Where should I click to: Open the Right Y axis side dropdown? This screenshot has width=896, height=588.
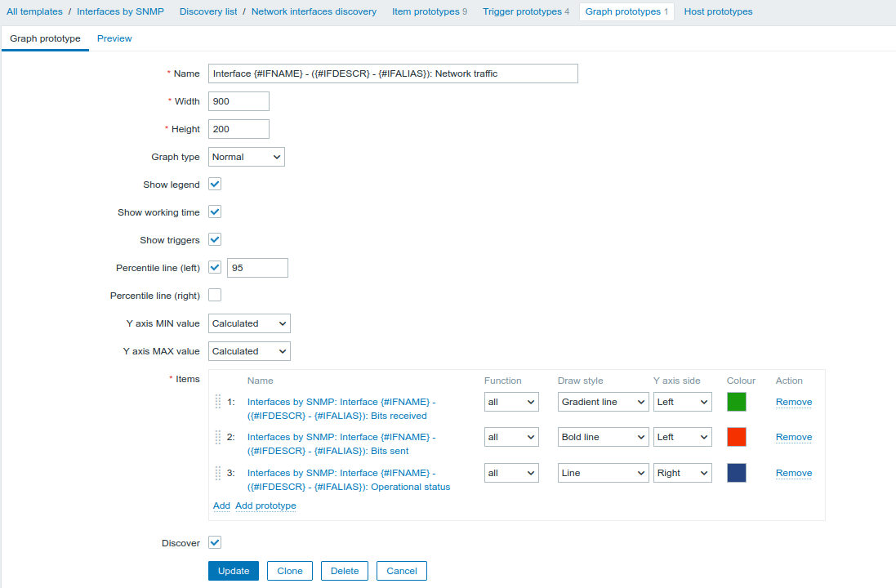pos(683,473)
